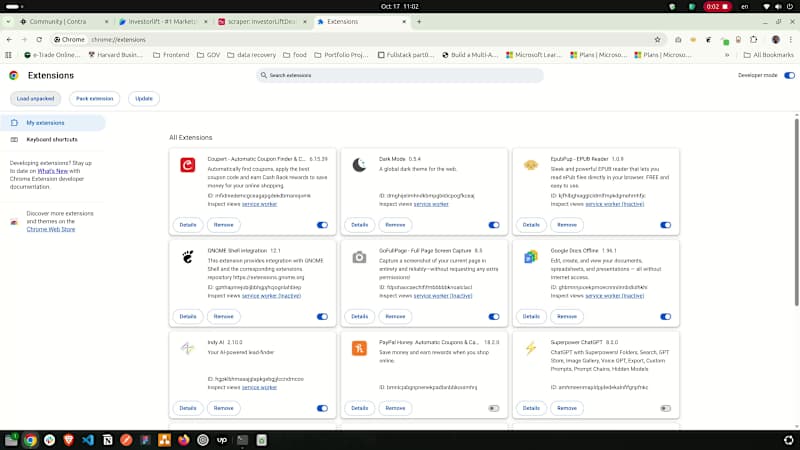Switch to the InvestorLift tab

(162, 21)
